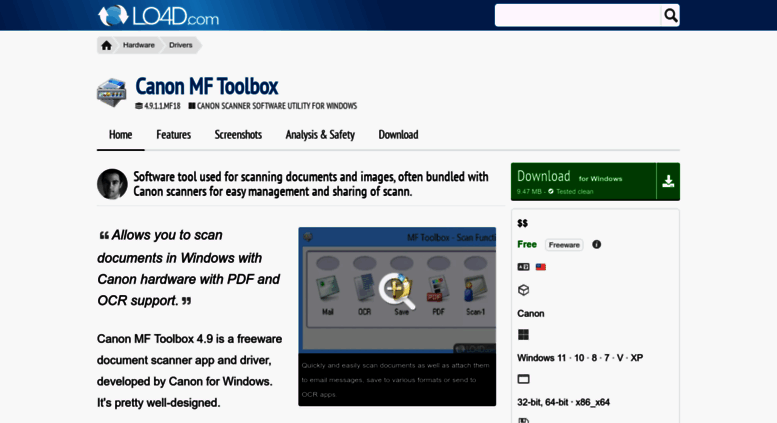777x423 pixels.
Task: Switch to the Home tab
Action: click(120, 135)
